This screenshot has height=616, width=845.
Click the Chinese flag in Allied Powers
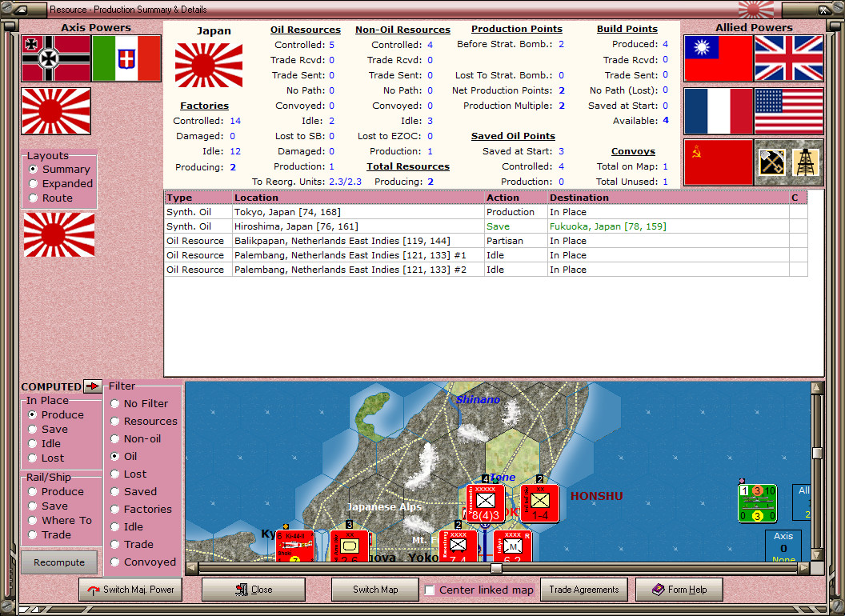coord(718,58)
